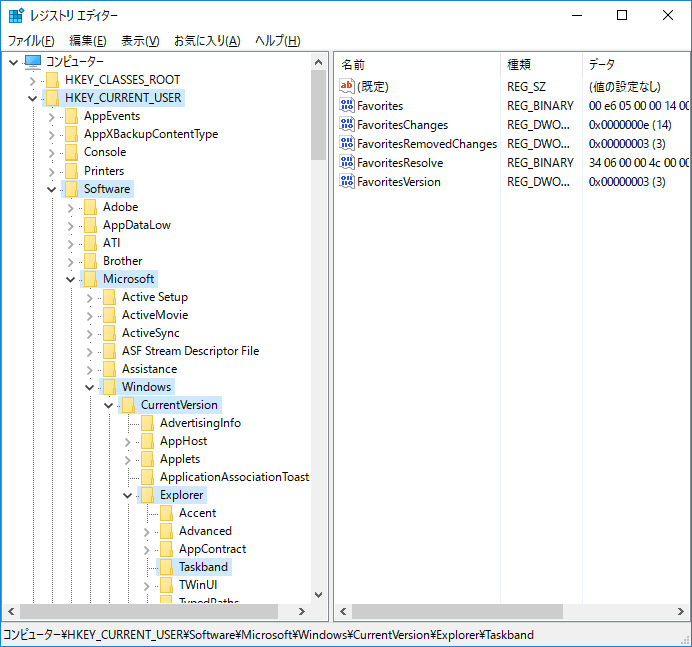Click the Accent folder icon
This screenshot has width=692, height=647.
click(x=166, y=513)
